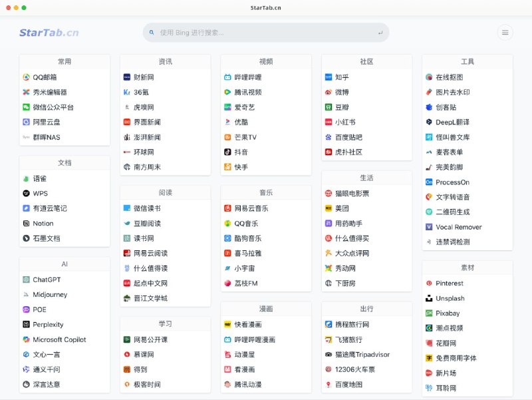Select the 网易云音乐 icon under 音乐
The image size is (532, 400).
[227, 207]
